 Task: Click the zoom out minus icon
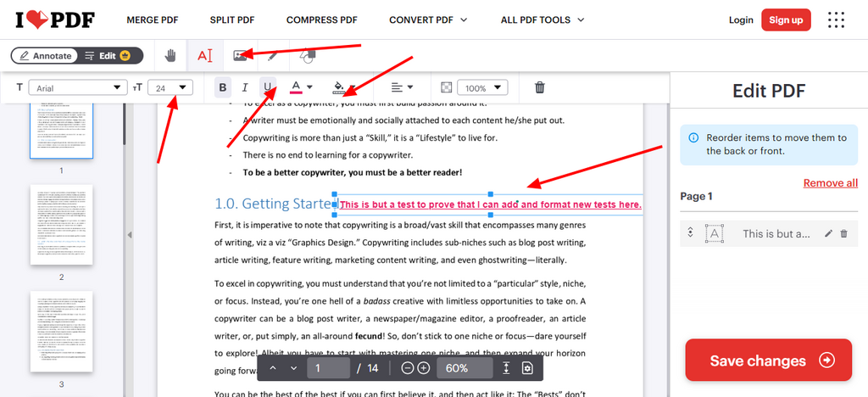click(x=407, y=368)
